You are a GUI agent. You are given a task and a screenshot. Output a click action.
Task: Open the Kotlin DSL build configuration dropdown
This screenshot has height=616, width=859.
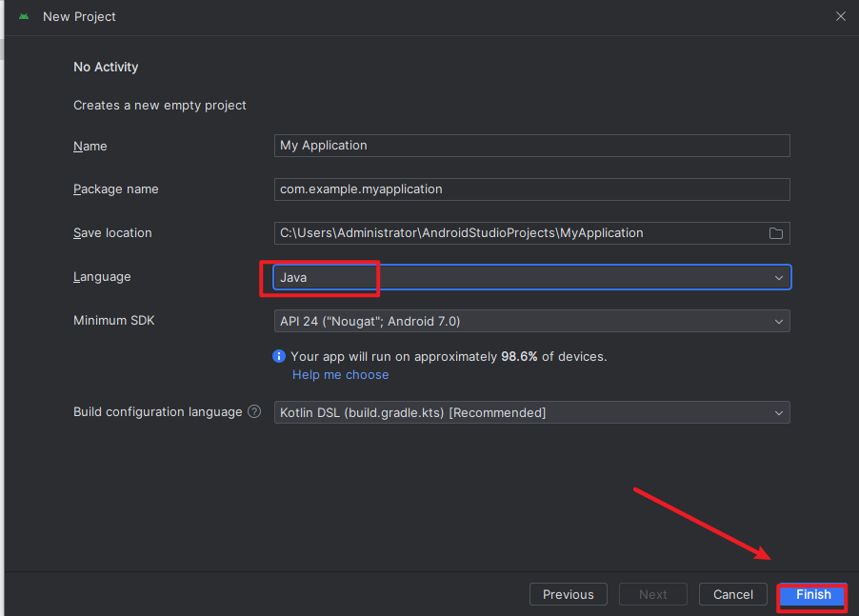531,412
